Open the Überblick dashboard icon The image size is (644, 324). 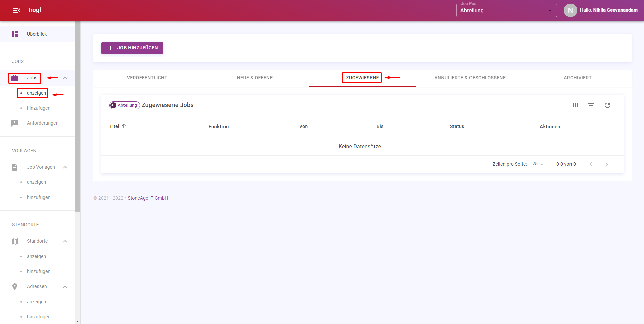point(15,34)
